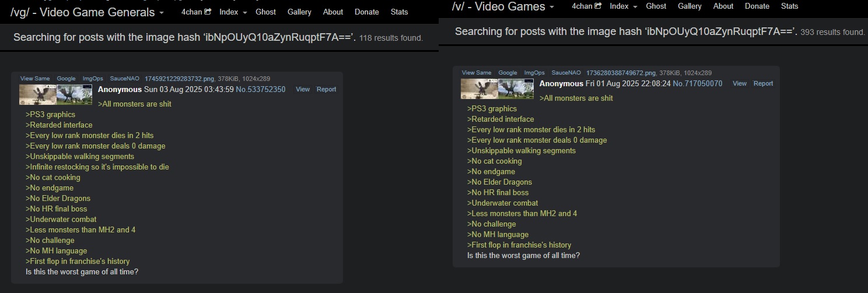This screenshot has width=868, height=293.
Task: Open the Ghost menu in /vg/ window
Action: tap(265, 12)
